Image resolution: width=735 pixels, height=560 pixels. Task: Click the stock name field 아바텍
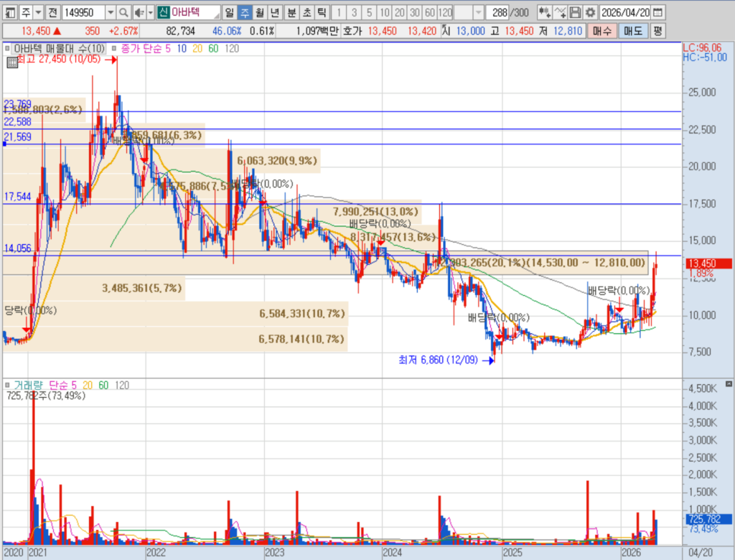tap(195, 12)
